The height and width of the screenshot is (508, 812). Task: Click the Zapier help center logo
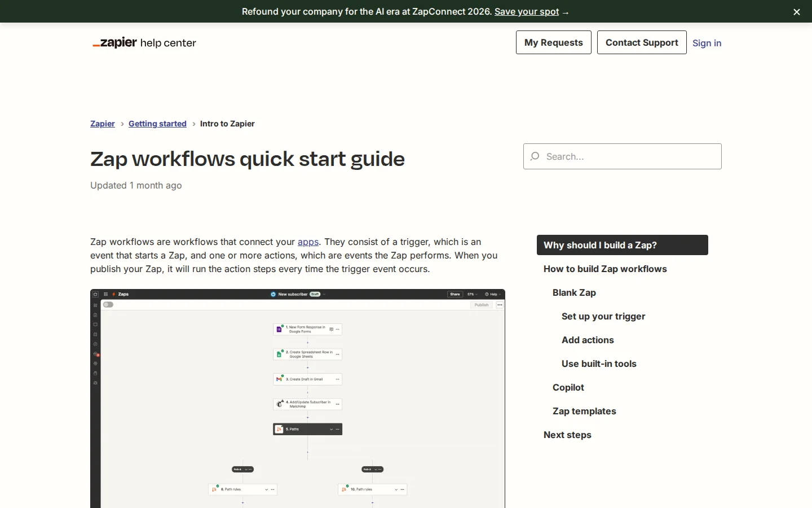(144, 43)
